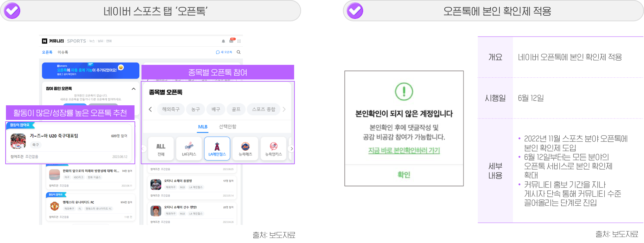Click the search magnifier icon
The height and width of the screenshot is (243, 644).
click(239, 52)
